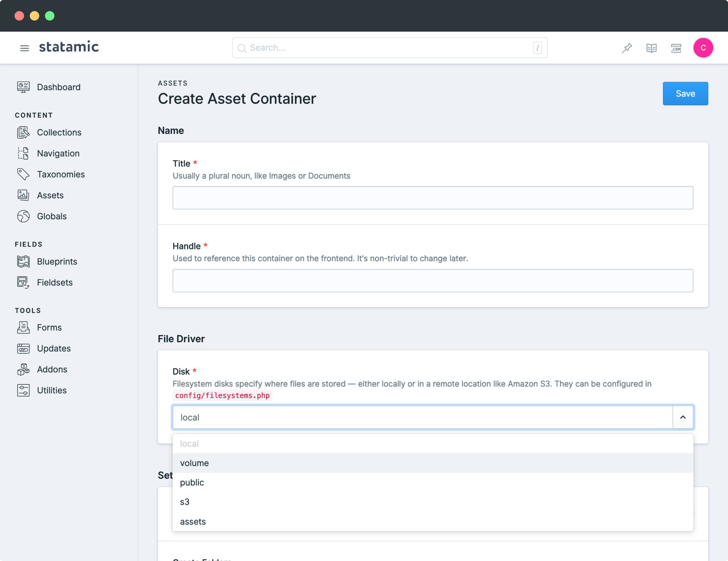Click the Blueprints map icon
The width and height of the screenshot is (728, 561).
(23, 261)
